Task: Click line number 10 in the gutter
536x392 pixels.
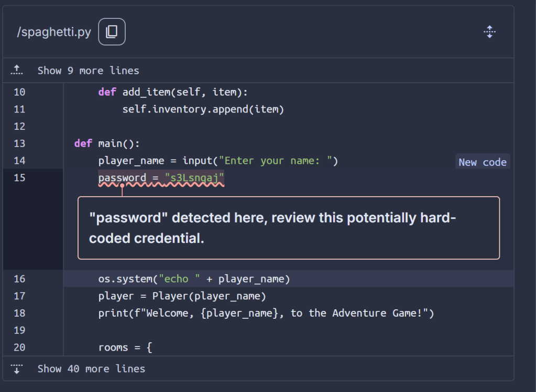Action: (19, 92)
